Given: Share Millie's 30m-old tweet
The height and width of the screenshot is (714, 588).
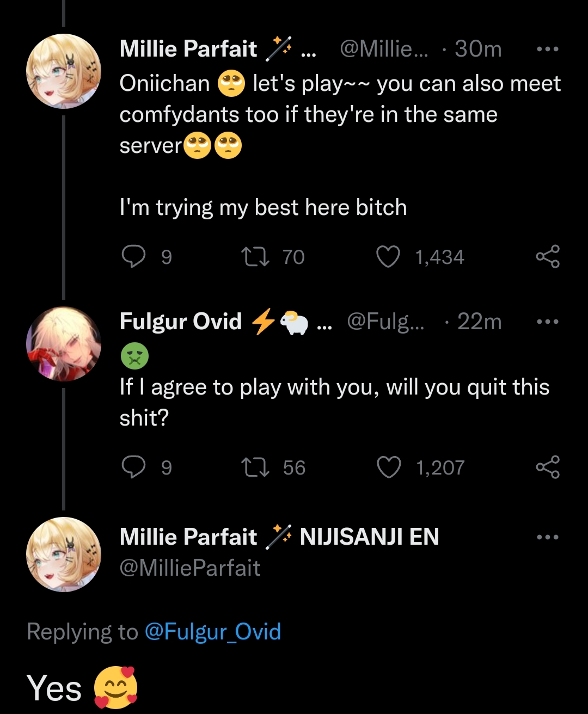Looking at the screenshot, I should [x=547, y=257].
